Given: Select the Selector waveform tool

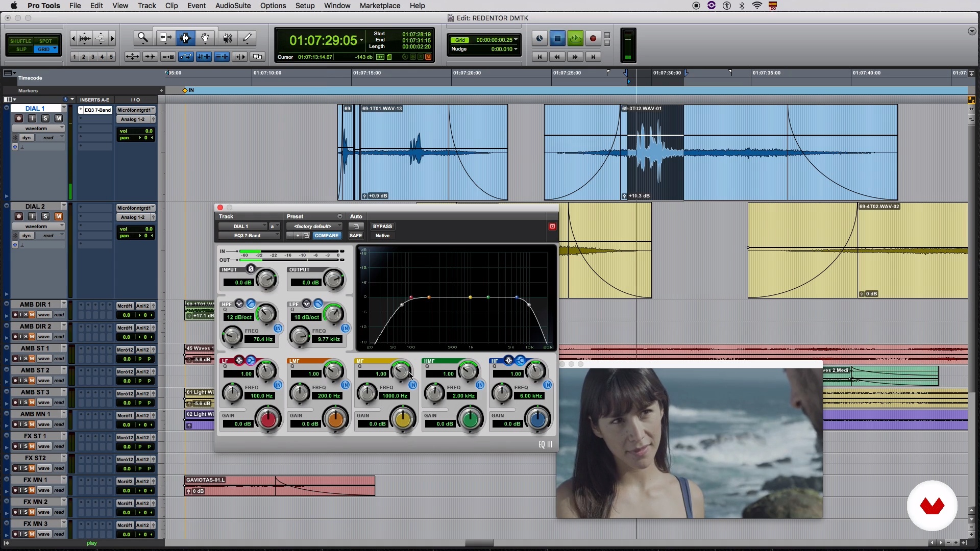Looking at the screenshot, I should [185, 38].
